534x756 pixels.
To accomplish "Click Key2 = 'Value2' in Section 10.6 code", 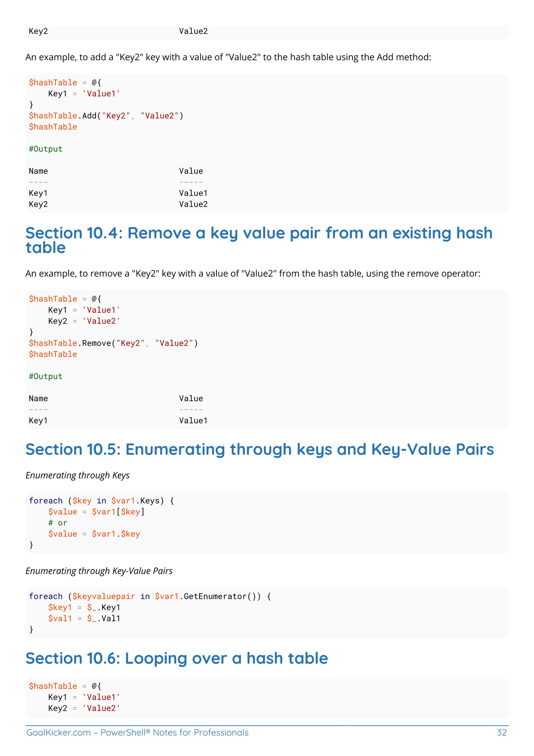I will pos(84,708).
